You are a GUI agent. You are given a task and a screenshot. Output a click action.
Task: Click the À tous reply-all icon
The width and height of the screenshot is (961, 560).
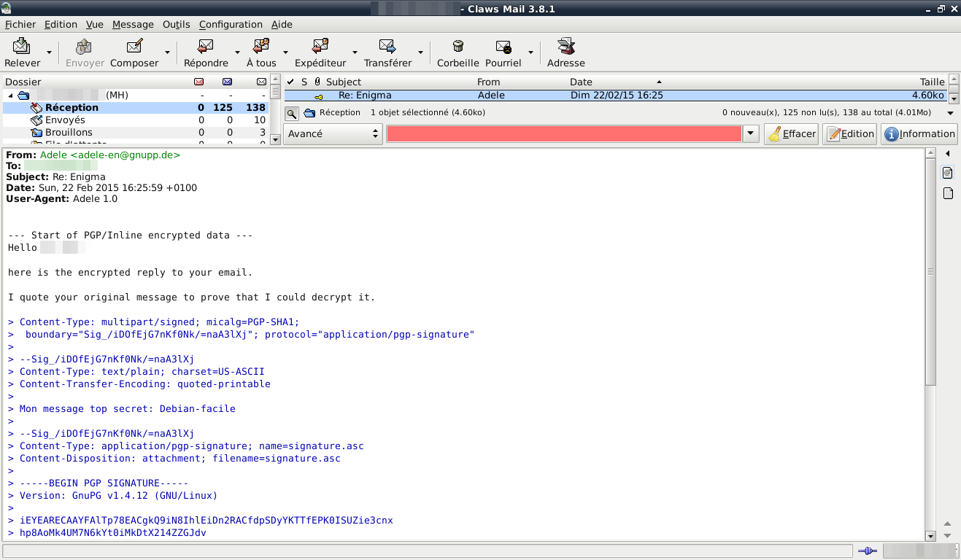261,47
